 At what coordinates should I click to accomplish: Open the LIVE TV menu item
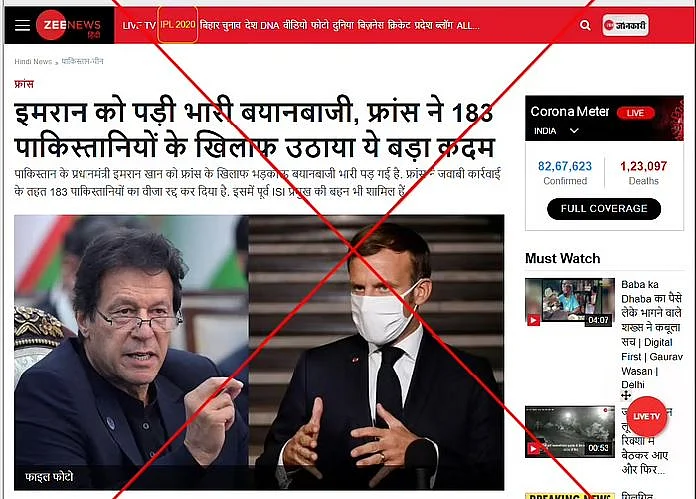click(x=139, y=25)
